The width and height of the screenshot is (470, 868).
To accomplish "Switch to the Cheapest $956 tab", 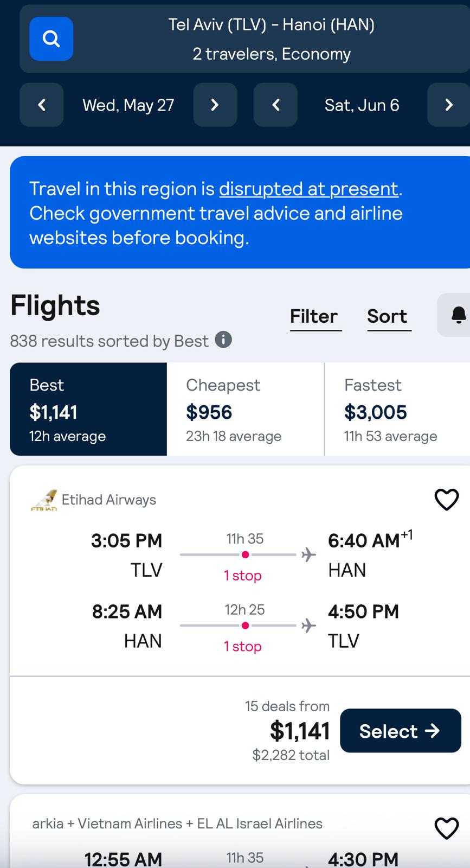I will click(x=246, y=409).
